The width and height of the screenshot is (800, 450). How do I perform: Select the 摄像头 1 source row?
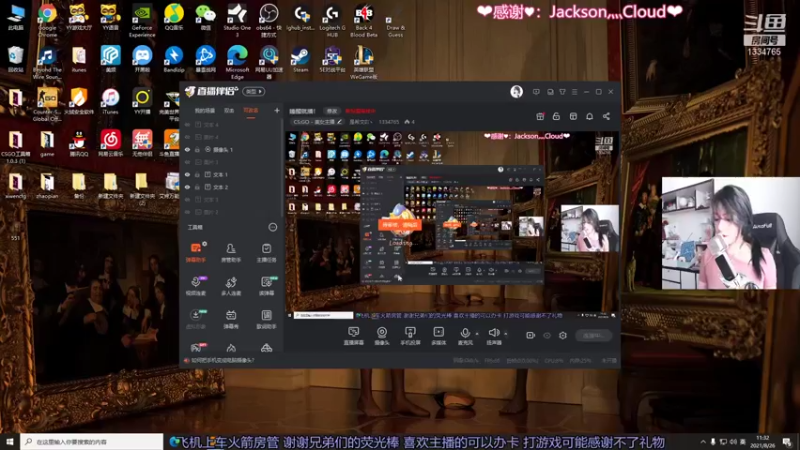[x=231, y=149]
